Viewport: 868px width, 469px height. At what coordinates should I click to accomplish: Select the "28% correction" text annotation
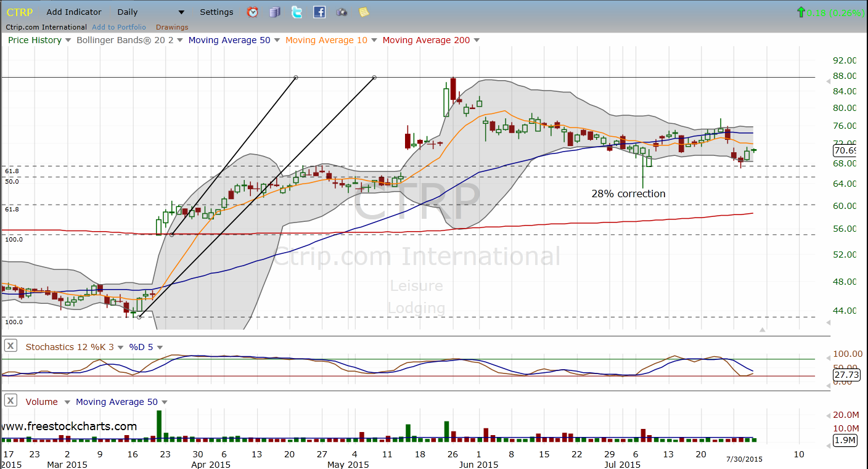[628, 194]
